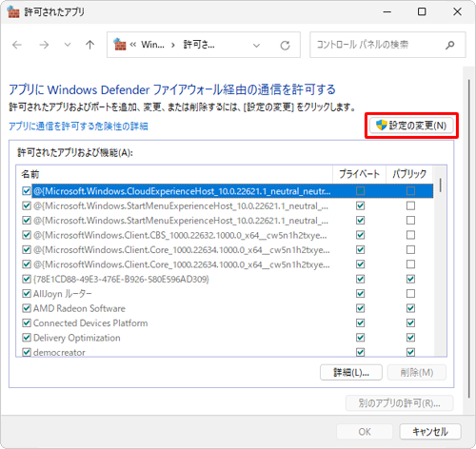This screenshot has width=476, height=449.
Task: Toggle AllJoyn ルーター name checkbox
Action: point(27,294)
